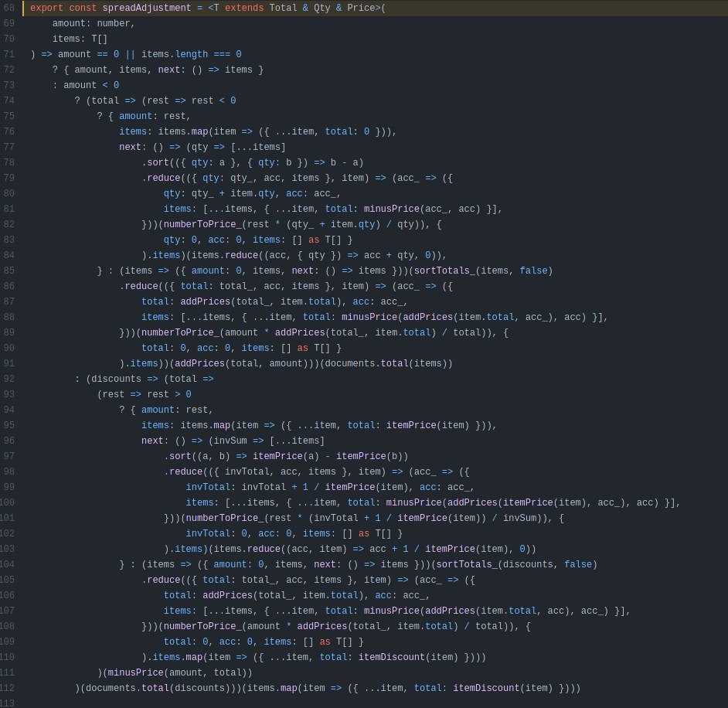Click 'discounts' parameter on line 92
The height and width of the screenshot is (708, 728).
(x=116, y=379)
